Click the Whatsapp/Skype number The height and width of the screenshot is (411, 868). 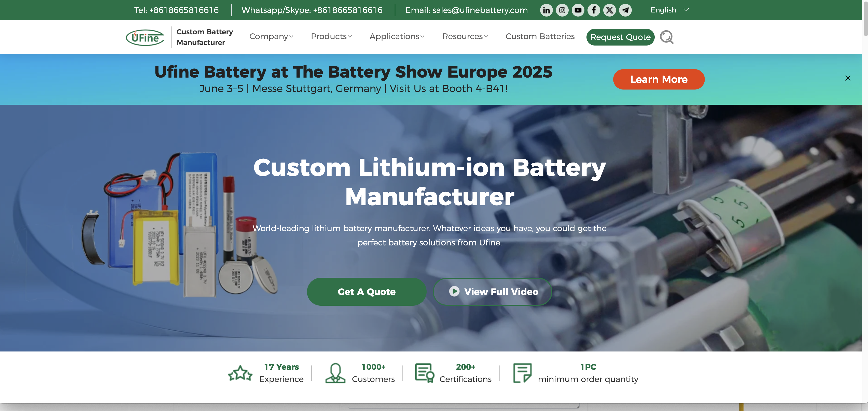click(312, 10)
